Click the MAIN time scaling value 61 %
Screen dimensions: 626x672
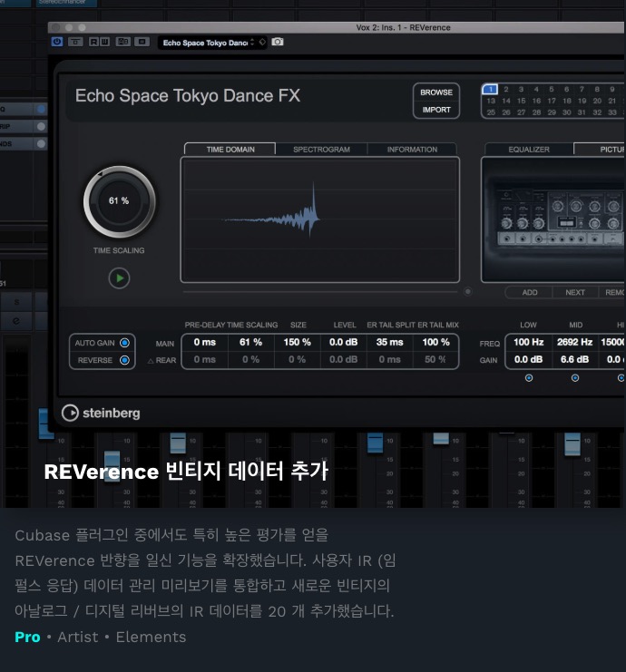point(250,342)
